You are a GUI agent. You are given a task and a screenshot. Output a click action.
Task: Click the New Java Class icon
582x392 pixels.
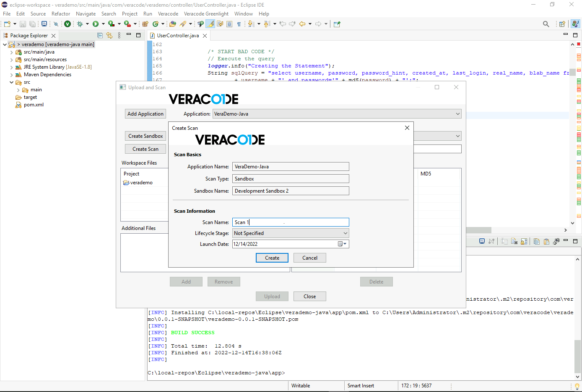pos(156,24)
